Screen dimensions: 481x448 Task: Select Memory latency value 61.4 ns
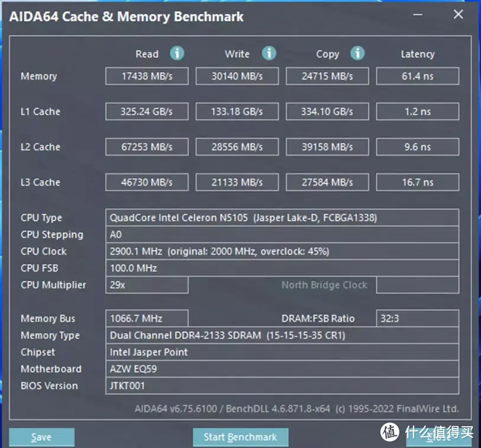coord(418,76)
